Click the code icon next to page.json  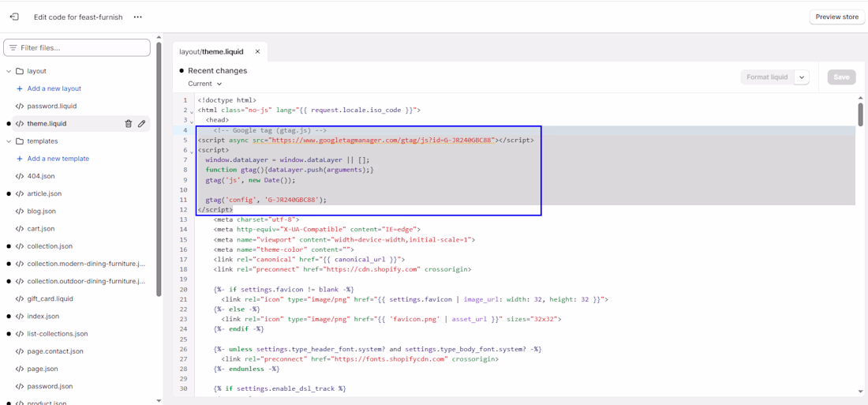pyautogui.click(x=20, y=369)
